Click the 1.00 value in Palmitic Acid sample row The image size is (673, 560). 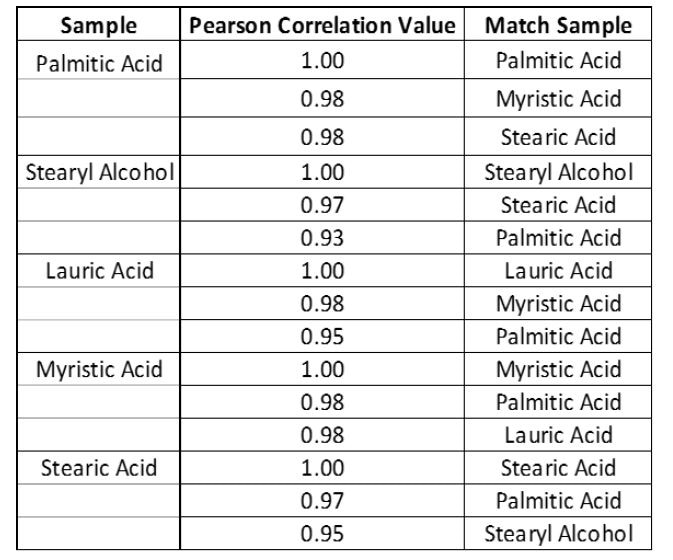(x=323, y=61)
